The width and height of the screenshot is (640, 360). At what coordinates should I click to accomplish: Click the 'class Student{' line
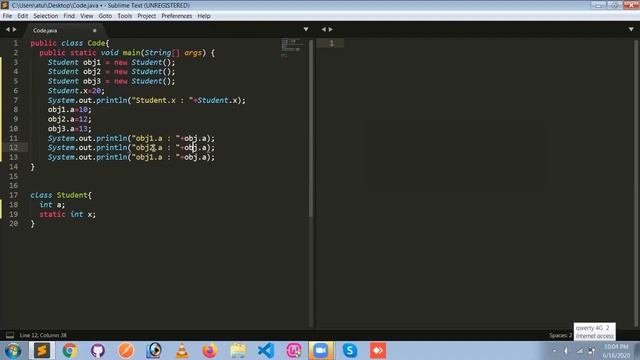click(61, 195)
